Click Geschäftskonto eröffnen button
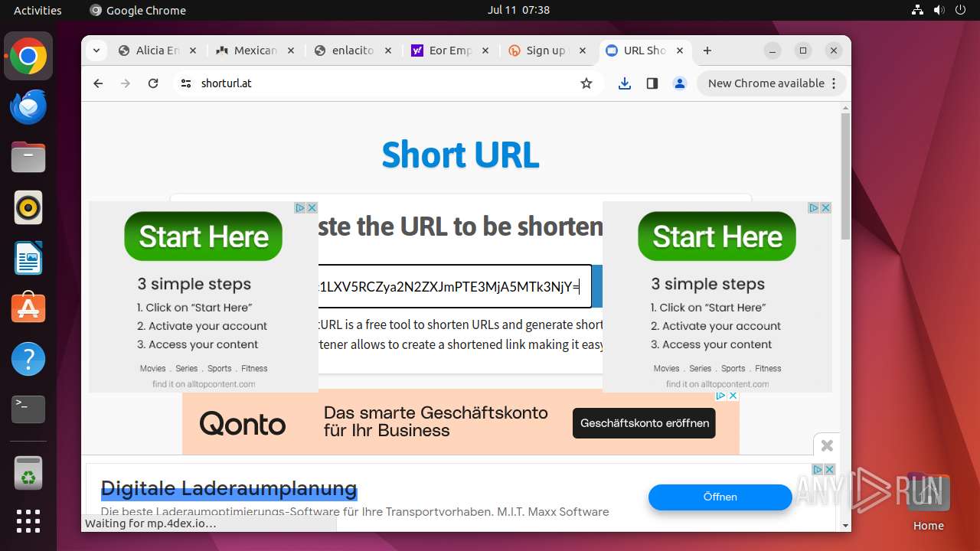The image size is (980, 551). click(644, 423)
